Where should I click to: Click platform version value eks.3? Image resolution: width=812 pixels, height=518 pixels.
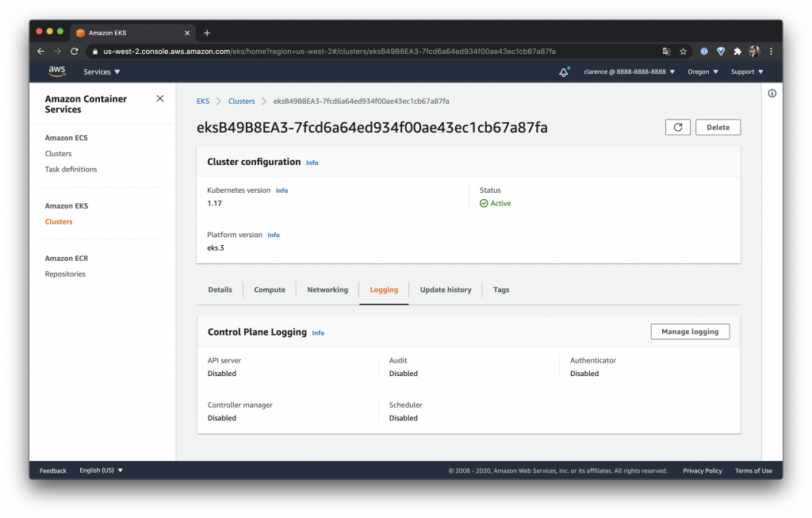pos(216,248)
